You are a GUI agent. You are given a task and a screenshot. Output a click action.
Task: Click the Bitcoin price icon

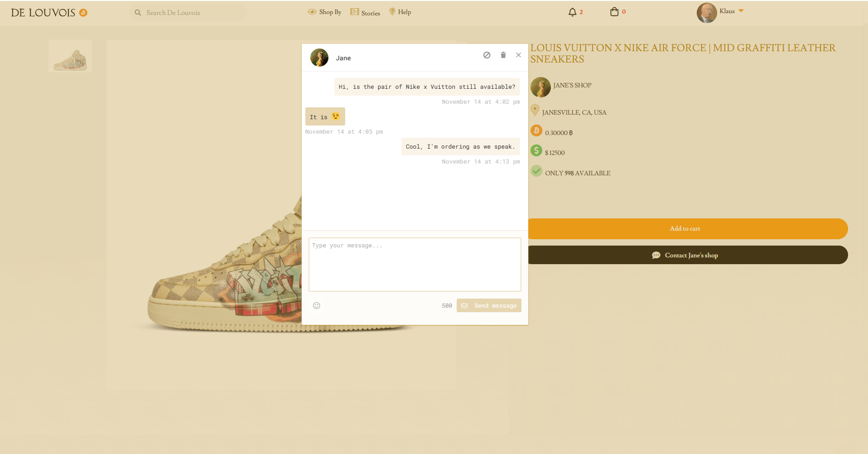(x=536, y=131)
